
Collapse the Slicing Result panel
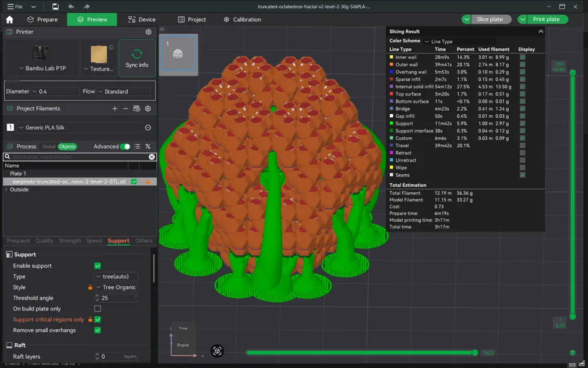541,32
